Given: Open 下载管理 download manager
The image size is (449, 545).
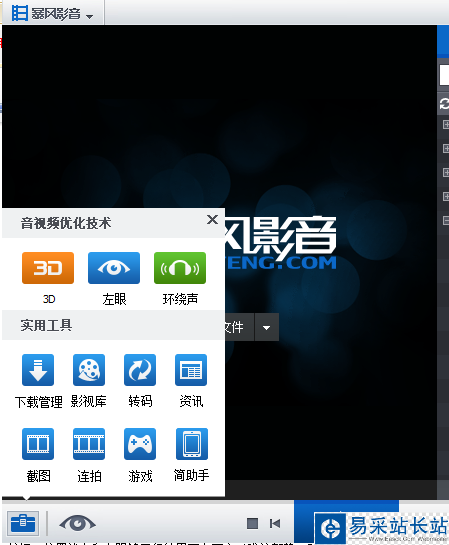Looking at the screenshot, I should coord(38,370).
